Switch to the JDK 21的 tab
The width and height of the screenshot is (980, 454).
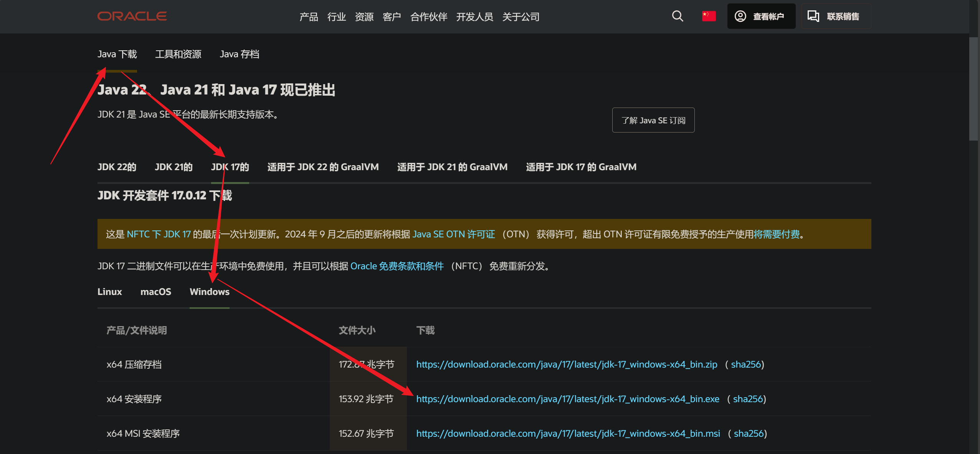[x=173, y=167]
